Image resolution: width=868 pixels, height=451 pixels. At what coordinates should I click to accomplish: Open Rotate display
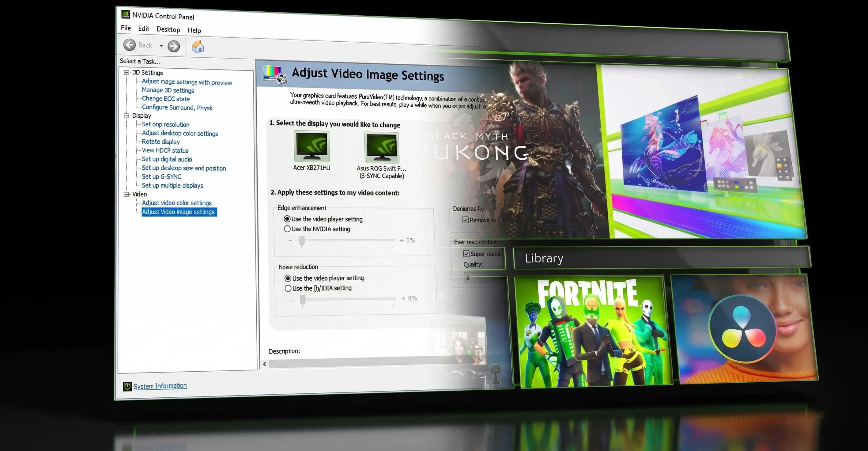pos(160,142)
